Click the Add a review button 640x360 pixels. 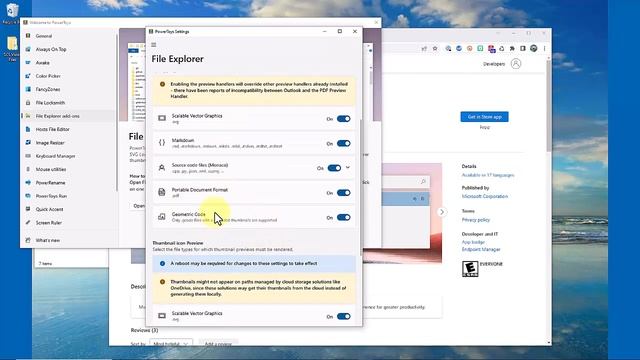tap(218, 344)
